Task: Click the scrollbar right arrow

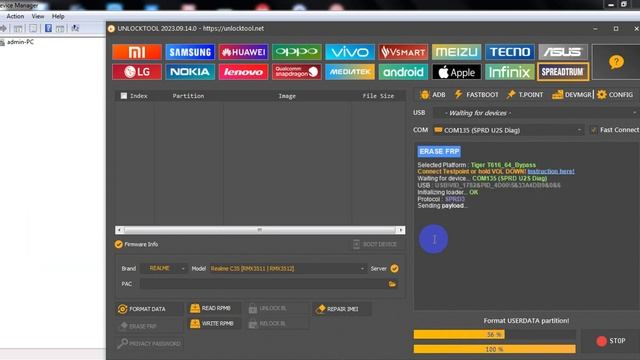Action: pos(401,230)
